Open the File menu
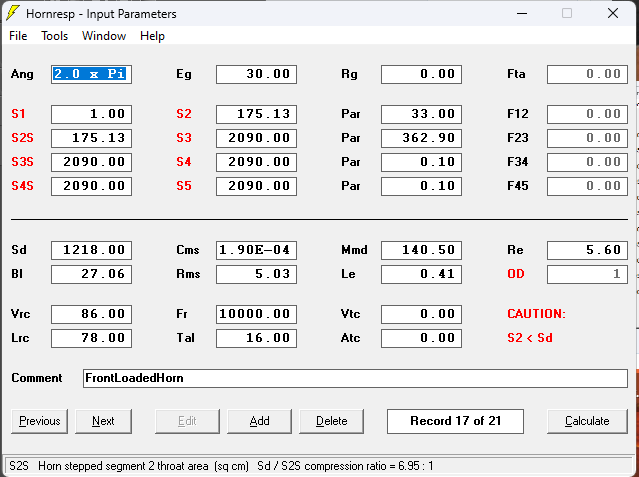Screen dimensions: 639x477 (x=18, y=36)
